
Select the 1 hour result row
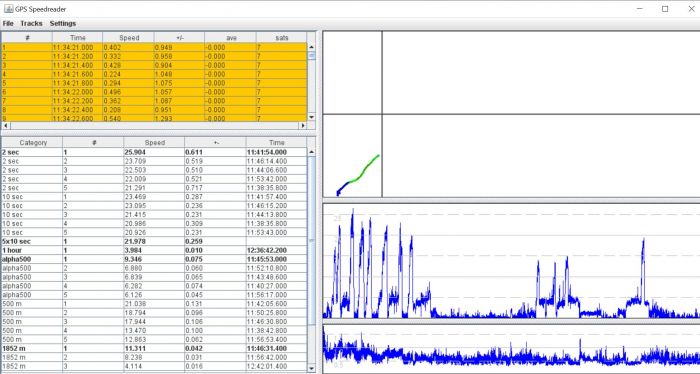pos(154,250)
